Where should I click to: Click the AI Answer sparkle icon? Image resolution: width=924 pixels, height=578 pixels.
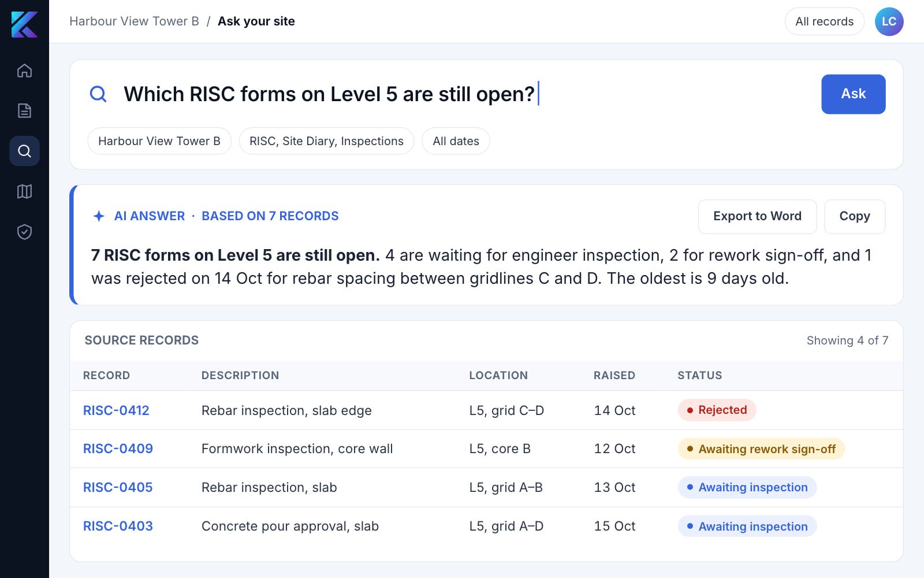99,216
